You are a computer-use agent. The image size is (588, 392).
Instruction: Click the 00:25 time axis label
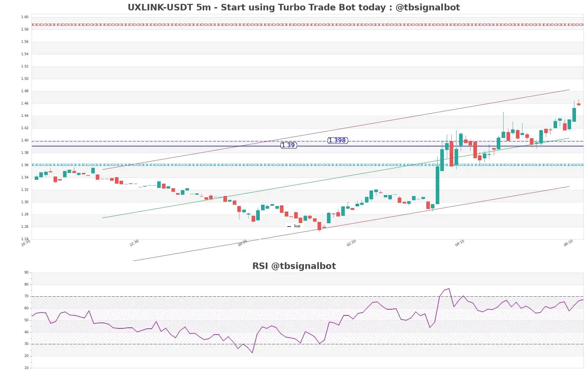(x=243, y=243)
